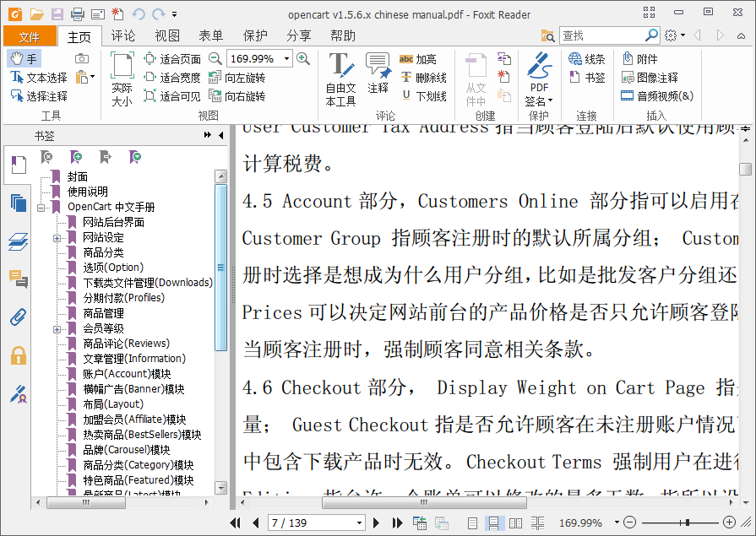
Task: Apply 加亮 highlight tool
Action: (x=417, y=59)
